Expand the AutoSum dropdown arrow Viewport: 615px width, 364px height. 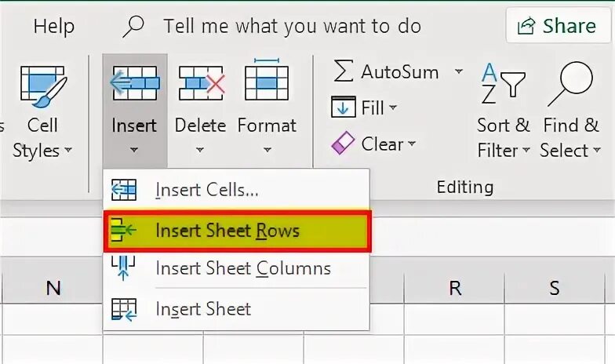point(458,71)
